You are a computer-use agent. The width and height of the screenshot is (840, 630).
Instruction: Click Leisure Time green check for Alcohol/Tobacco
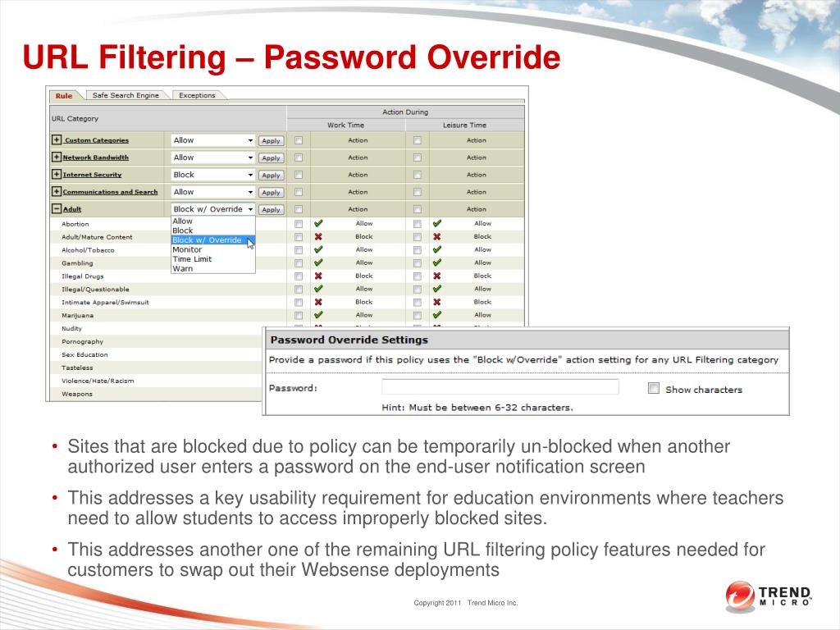437,249
